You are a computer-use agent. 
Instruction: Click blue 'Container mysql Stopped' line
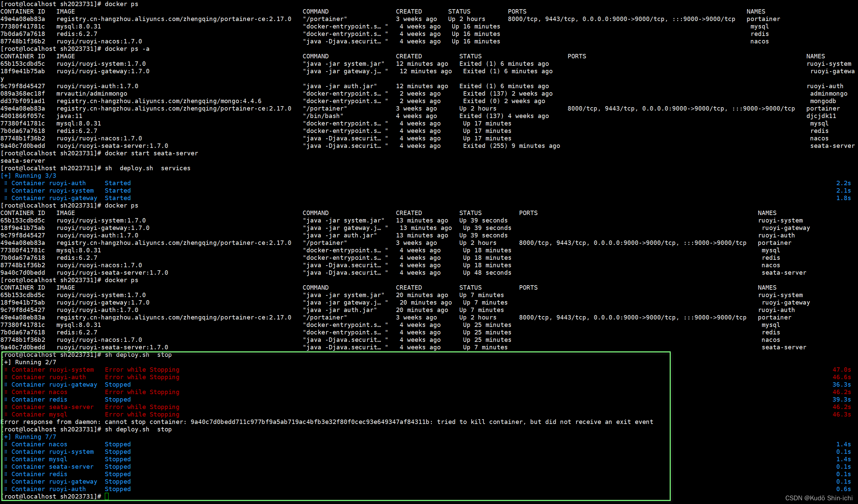[x=68, y=460]
